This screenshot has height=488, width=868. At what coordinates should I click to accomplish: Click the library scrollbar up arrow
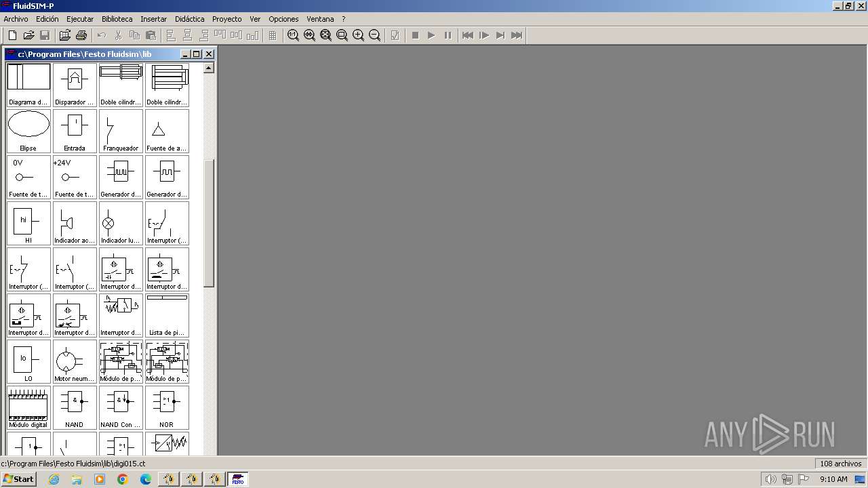[209, 68]
